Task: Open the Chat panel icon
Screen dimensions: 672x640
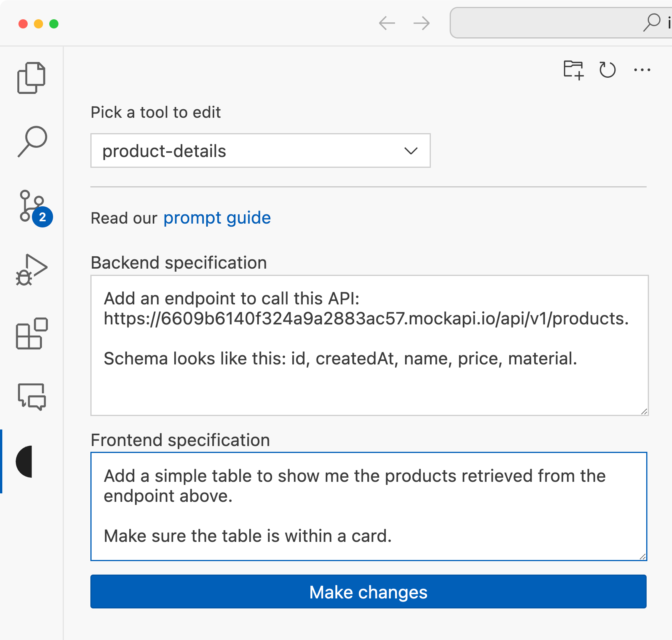Action: 32,397
